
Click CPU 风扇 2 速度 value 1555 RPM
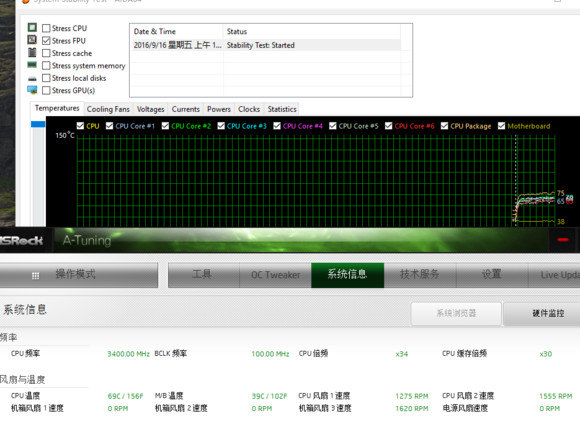tap(556, 396)
